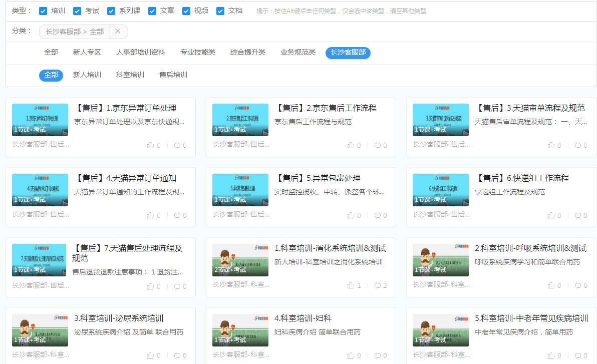Toggle the 系列课 checkbox
Screen dimensions: 597x364
[111, 11]
